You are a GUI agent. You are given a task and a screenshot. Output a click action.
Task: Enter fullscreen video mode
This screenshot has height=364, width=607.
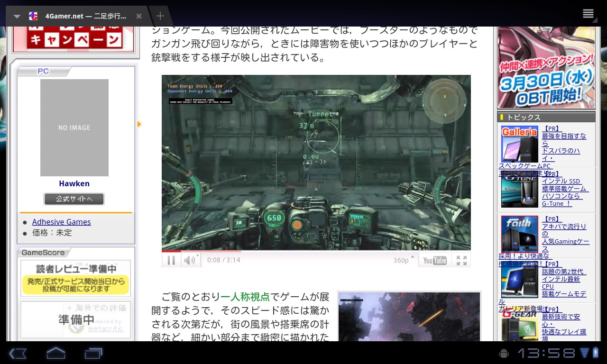tap(461, 260)
